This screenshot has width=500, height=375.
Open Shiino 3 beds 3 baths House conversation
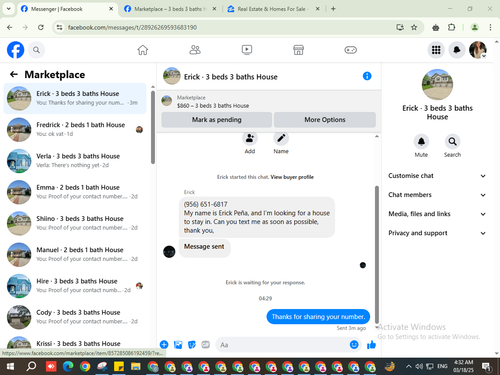pos(75,223)
